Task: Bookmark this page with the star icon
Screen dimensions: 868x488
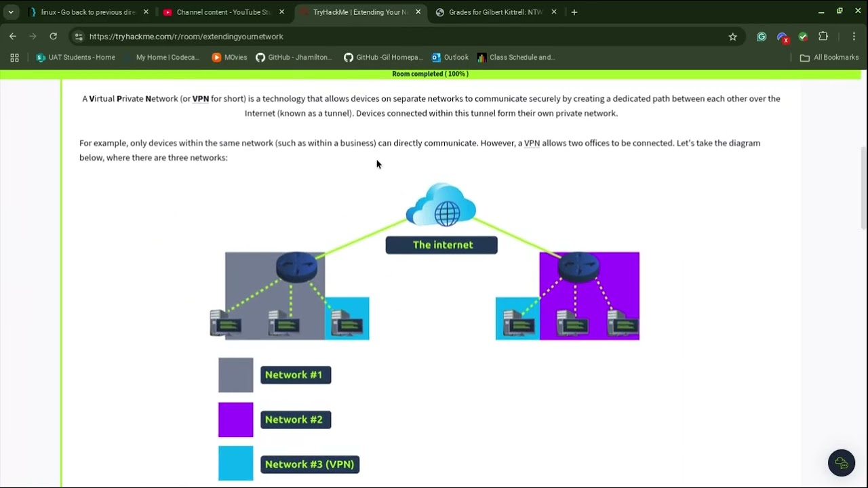Action: point(732,37)
